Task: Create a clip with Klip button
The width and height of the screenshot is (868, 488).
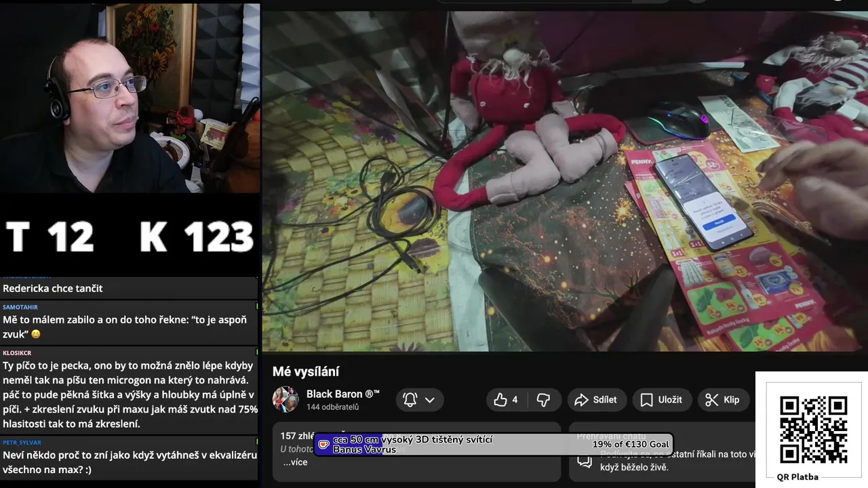Action: (x=723, y=400)
